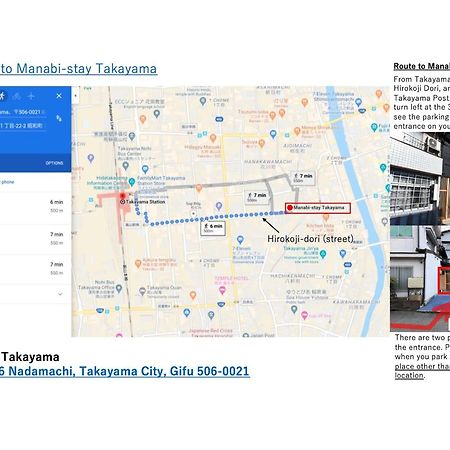Click the Hidagyu Maruaki restaurant pin
Screen dimensions: 450x450
click(213, 138)
